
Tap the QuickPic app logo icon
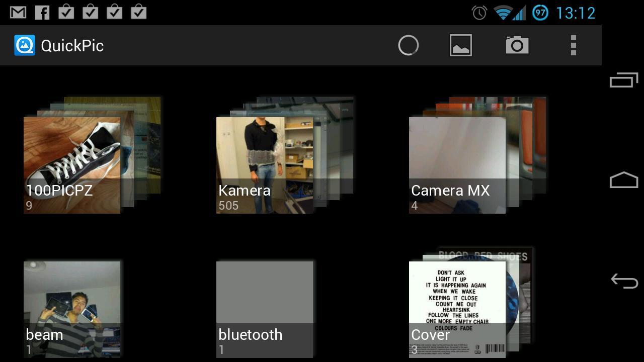(x=25, y=45)
